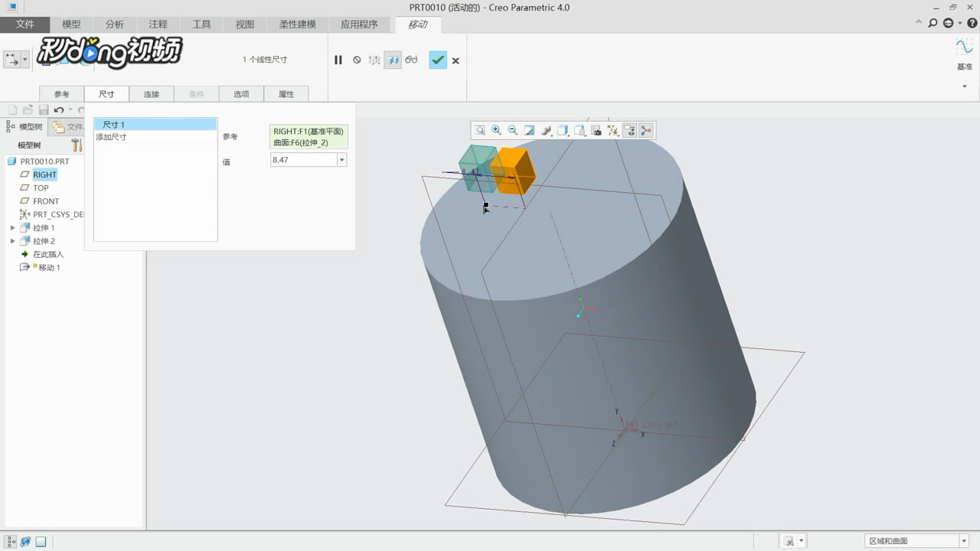The height and width of the screenshot is (551, 980).
Task: Click the refit view icon in graphics toolbar
Action: tap(480, 131)
